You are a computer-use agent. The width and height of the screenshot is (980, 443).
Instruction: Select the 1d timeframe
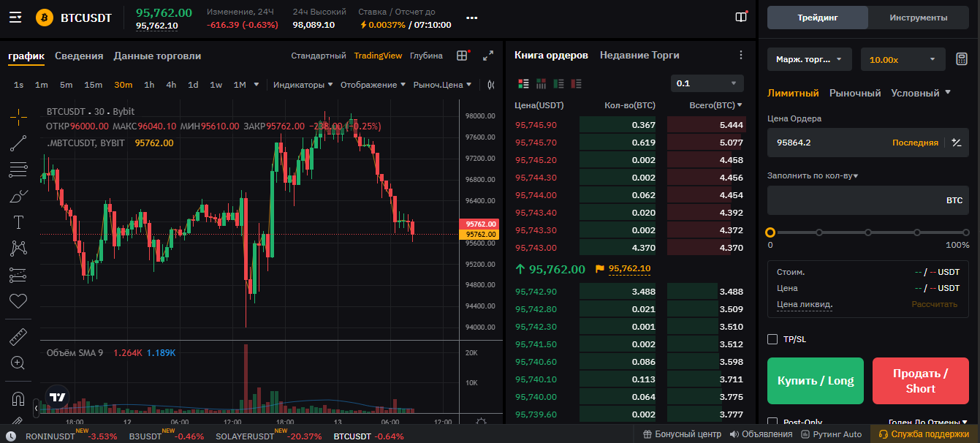coord(193,85)
